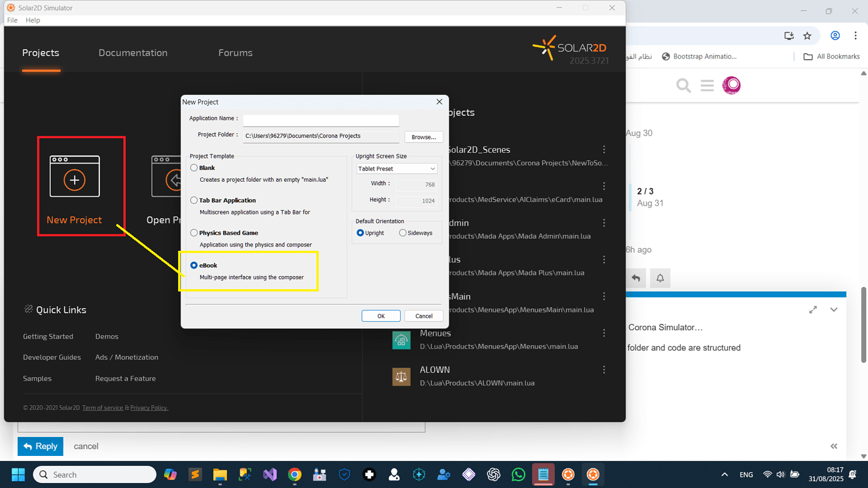The width and height of the screenshot is (868, 488).
Task: Open three-dot menu for ALOWN project
Action: click(604, 370)
